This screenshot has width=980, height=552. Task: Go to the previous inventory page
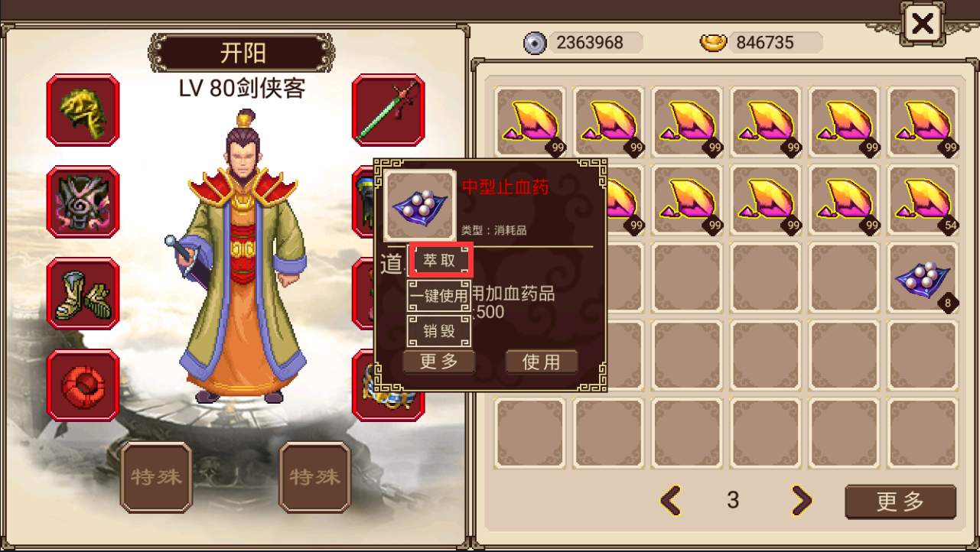click(671, 501)
